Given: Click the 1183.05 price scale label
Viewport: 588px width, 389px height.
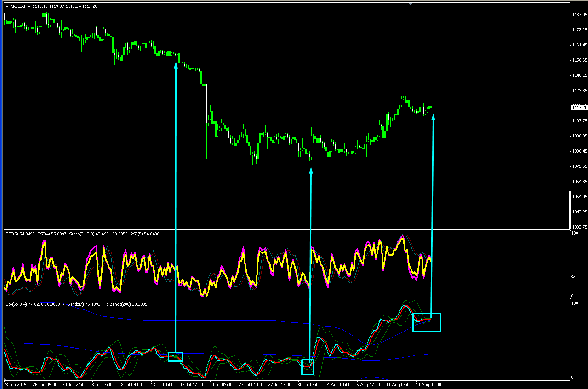Looking at the screenshot, I should [579, 15].
